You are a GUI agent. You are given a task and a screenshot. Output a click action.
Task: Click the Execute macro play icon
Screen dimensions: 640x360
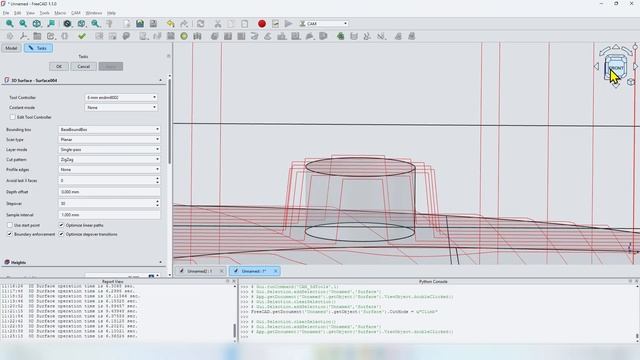pos(289,24)
